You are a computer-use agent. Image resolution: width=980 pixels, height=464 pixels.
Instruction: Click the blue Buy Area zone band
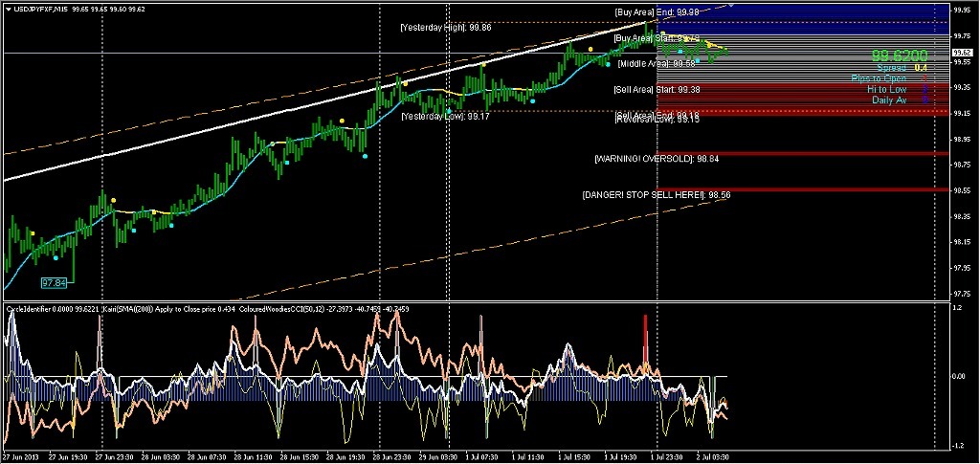(804, 19)
